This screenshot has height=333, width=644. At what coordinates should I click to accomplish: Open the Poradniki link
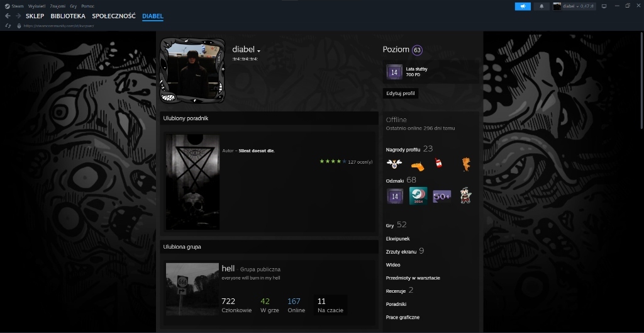(x=396, y=304)
